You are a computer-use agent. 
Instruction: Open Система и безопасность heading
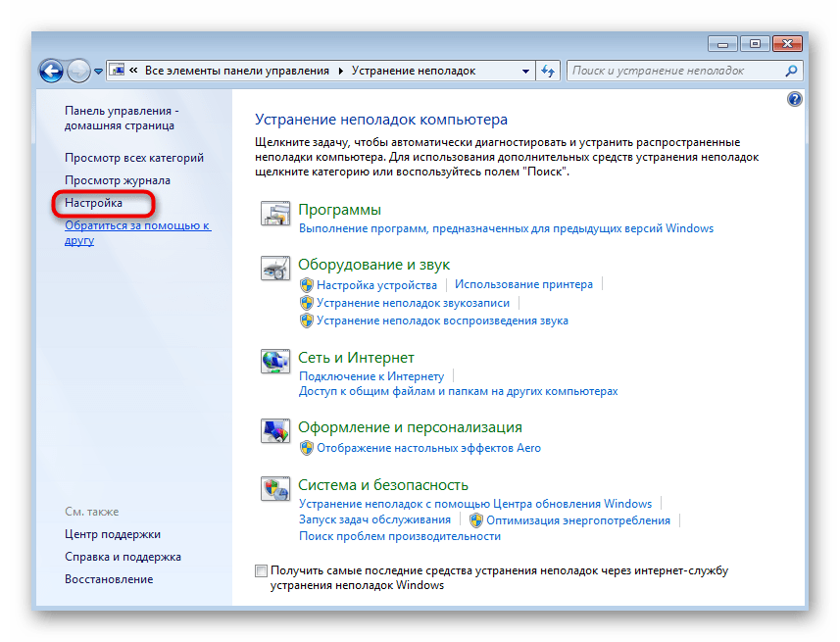coord(383,485)
